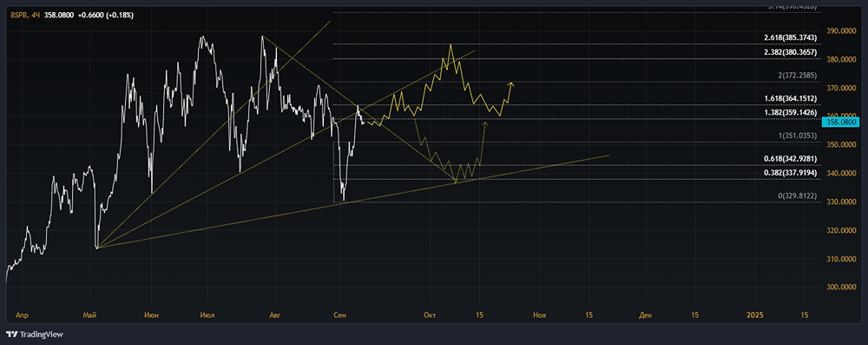Click the Май label on time axis

tap(89, 315)
